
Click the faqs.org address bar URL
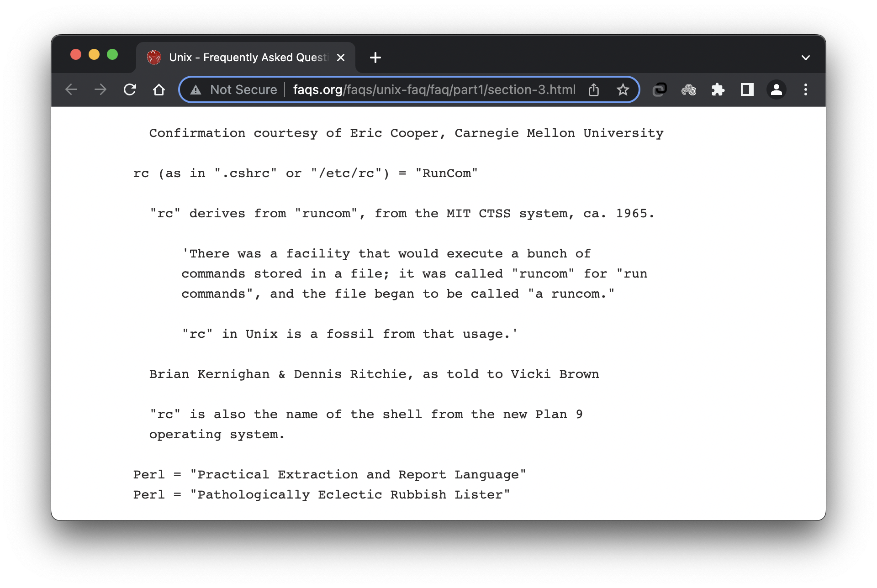click(434, 89)
